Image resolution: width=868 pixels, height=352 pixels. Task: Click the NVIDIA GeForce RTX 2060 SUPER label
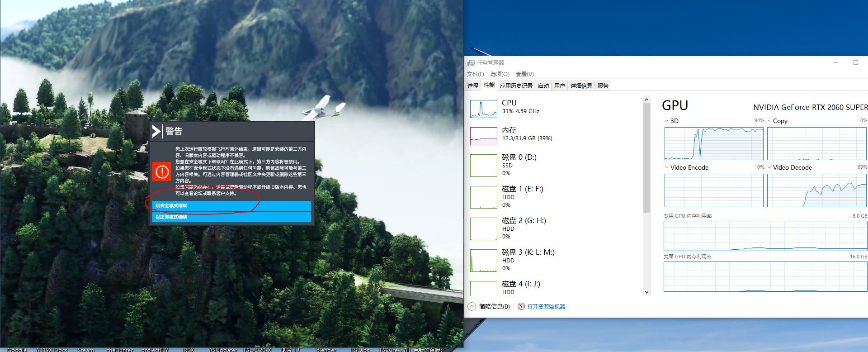810,107
